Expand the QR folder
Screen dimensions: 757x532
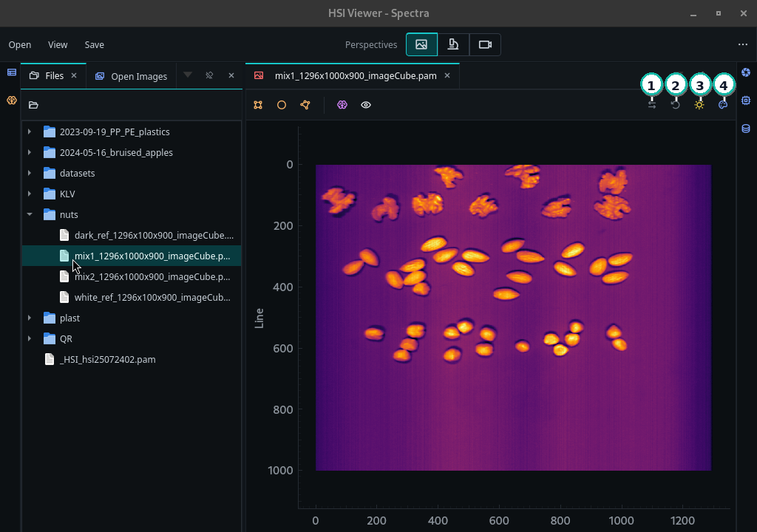[x=30, y=339]
